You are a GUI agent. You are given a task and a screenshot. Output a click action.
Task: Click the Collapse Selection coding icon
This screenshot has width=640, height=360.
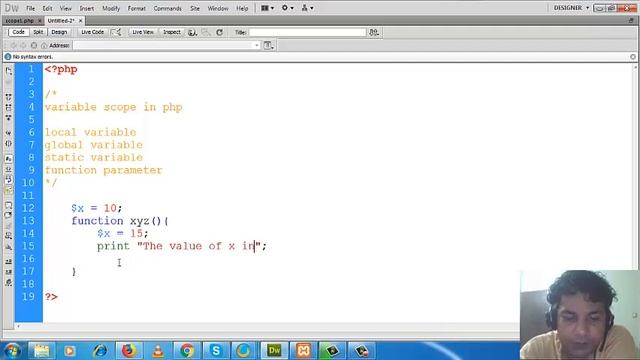[x=9, y=107]
